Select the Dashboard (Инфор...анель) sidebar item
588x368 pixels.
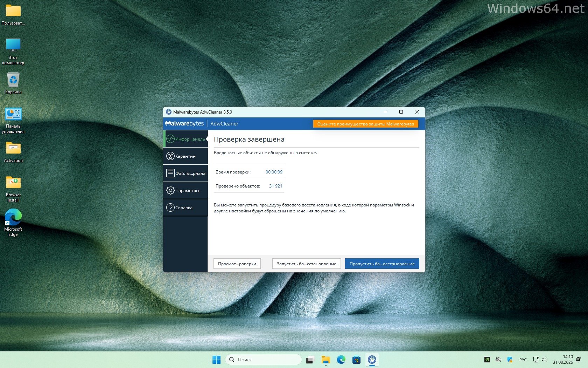point(185,139)
